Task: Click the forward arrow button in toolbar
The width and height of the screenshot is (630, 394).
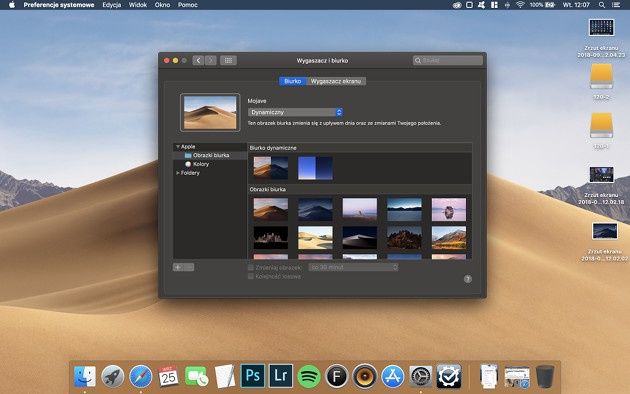Action: point(211,61)
